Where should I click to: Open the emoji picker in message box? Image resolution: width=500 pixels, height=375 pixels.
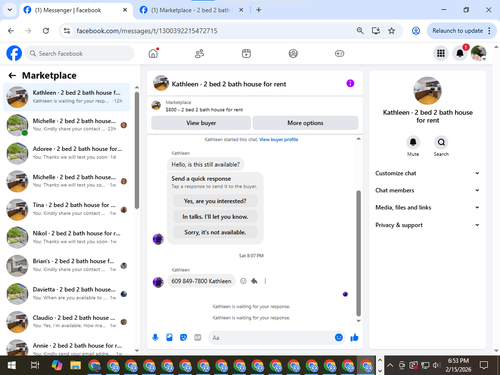339,338
